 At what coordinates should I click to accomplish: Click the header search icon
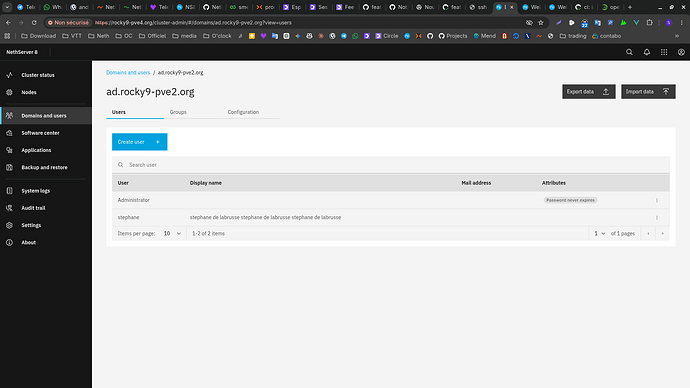pos(629,52)
